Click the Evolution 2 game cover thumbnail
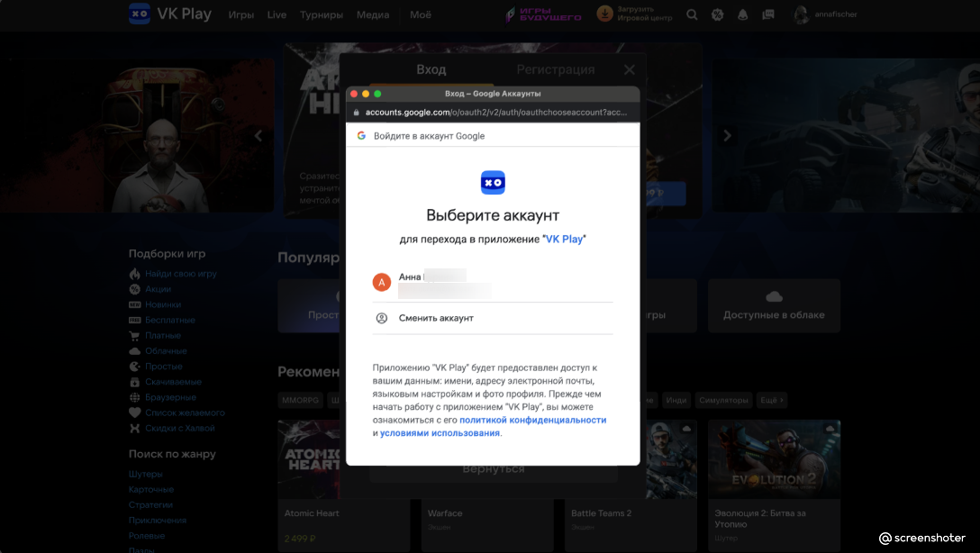The image size is (980, 553). [x=774, y=459]
